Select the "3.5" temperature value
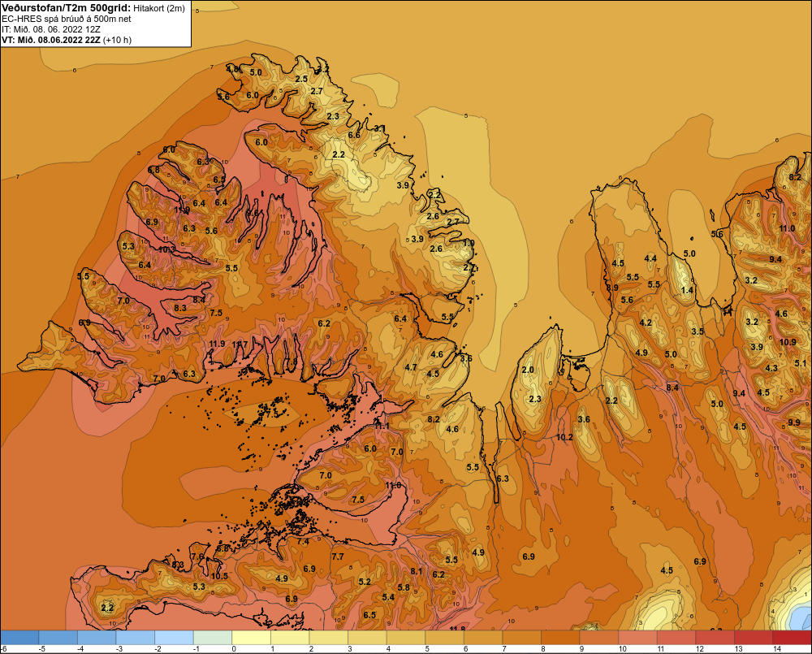812x654 pixels. point(698,331)
